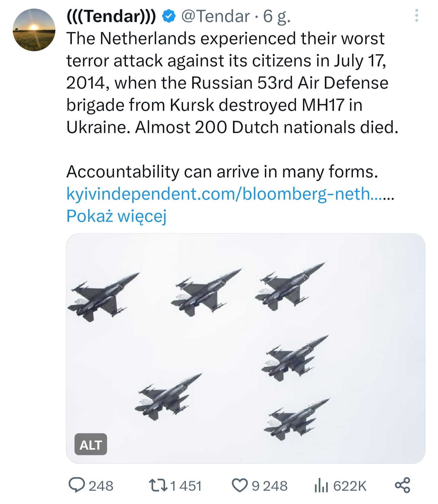Click the 248 replies count
This screenshot has height=504, width=438.
pos(101,486)
